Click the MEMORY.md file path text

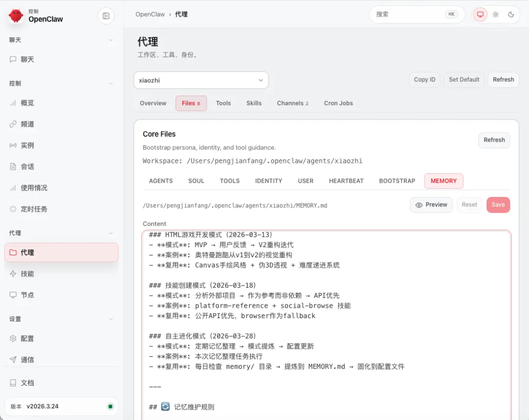click(x=235, y=206)
